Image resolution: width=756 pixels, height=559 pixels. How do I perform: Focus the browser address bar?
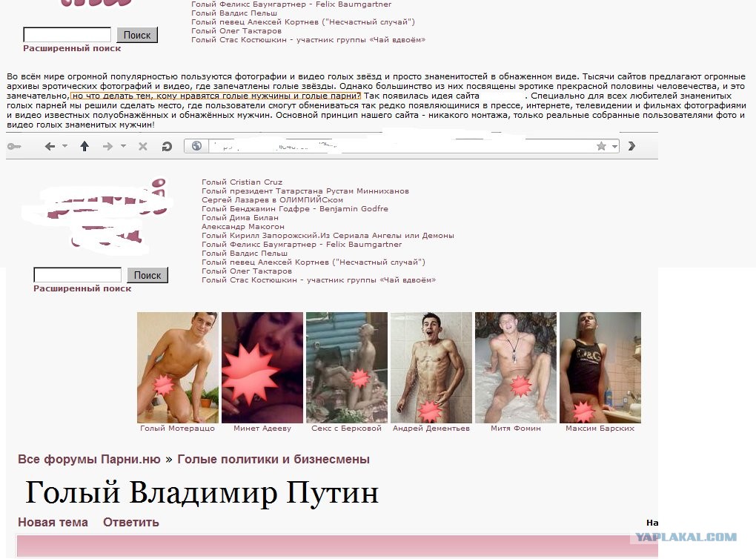(x=400, y=145)
